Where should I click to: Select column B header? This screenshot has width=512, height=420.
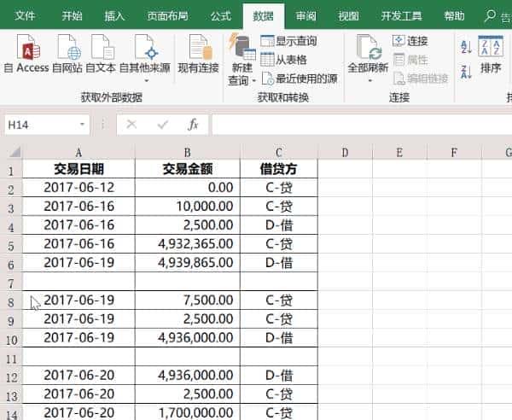click(188, 153)
